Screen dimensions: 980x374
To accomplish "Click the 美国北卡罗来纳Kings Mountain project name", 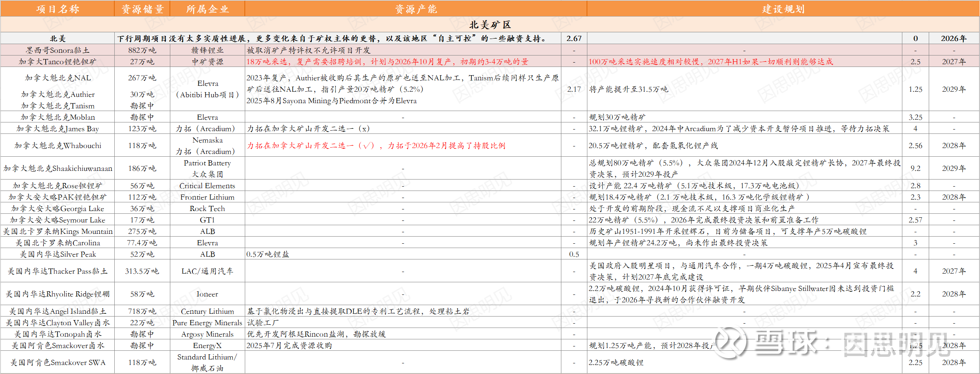I will click(x=58, y=231).
